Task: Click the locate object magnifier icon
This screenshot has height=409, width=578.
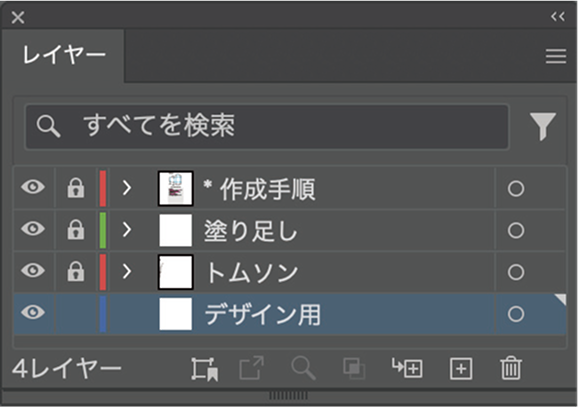Action: point(303,368)
